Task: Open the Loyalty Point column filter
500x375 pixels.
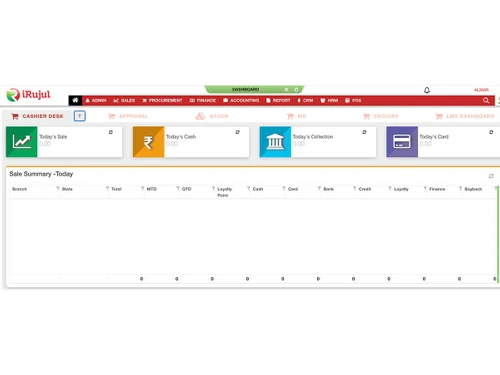Action: [x=249, y=189]
